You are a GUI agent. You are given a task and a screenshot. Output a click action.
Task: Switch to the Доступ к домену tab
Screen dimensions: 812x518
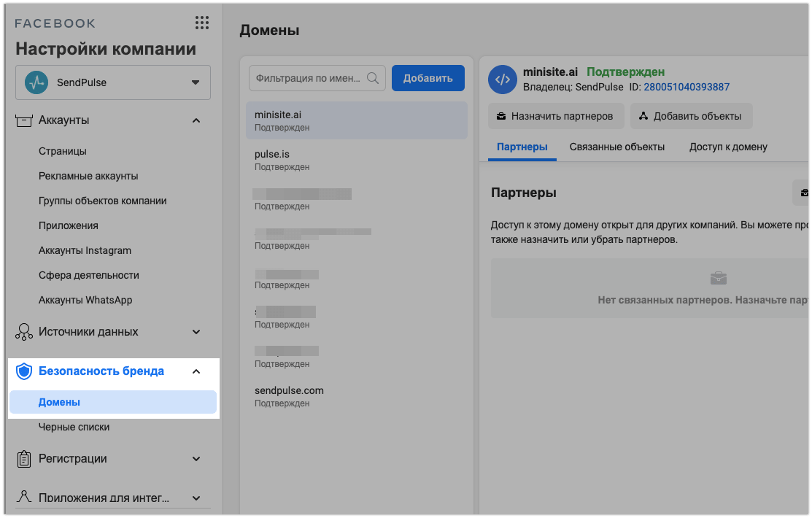[x=728, y=147]
